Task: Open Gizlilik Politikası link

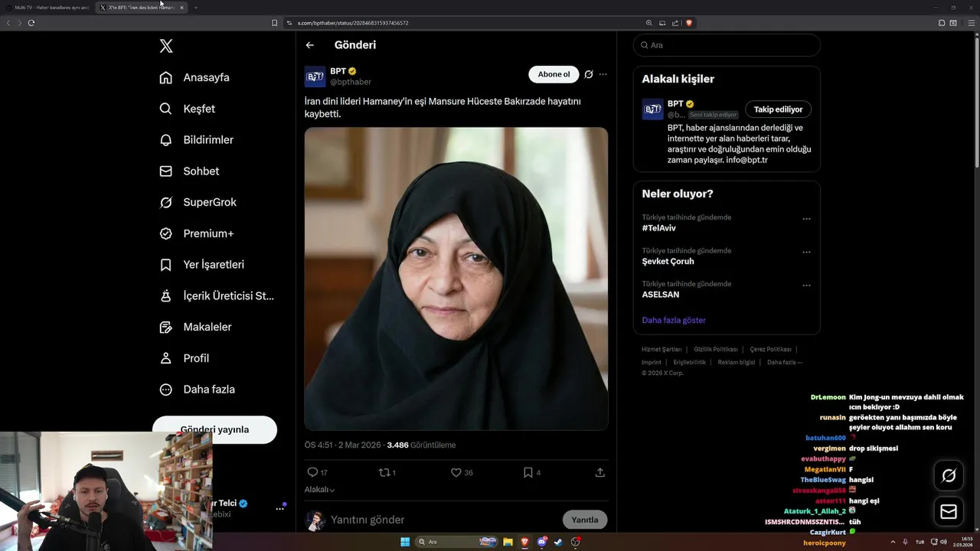Action: point(716,349)
